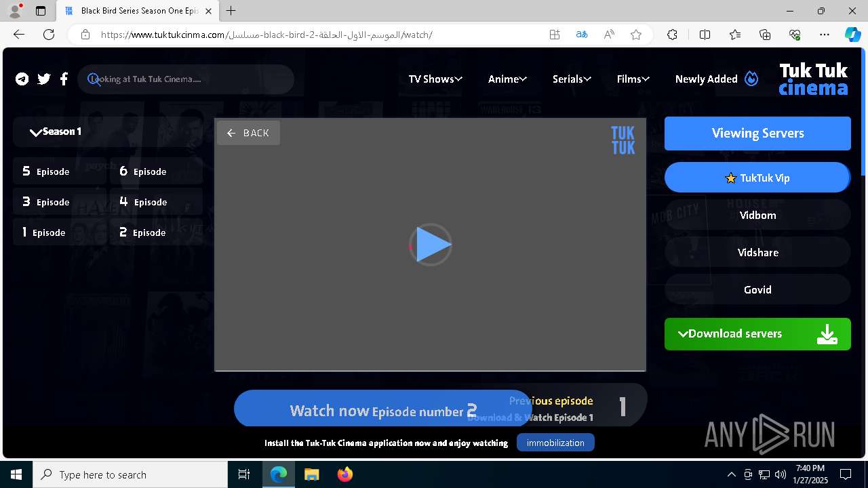Open browser Collections

tap(765, 35)
